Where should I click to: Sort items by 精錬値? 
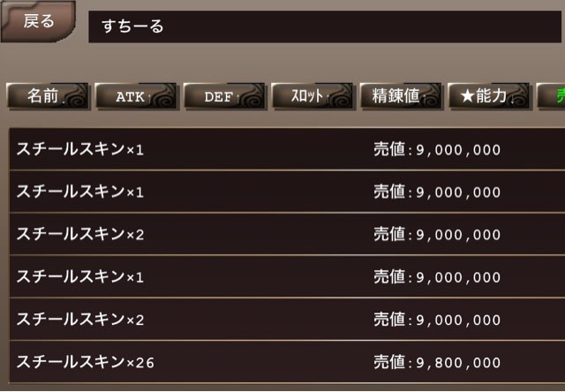click(400, 96)
